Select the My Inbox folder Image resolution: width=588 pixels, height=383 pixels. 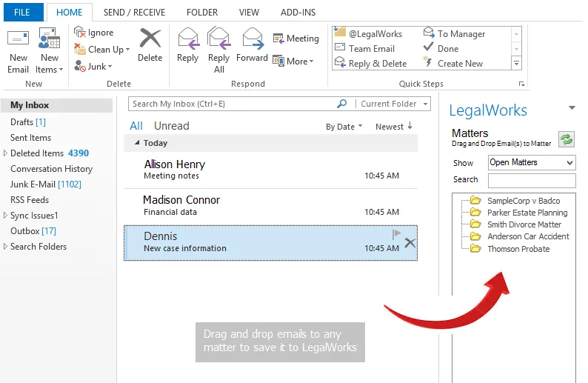pyautogui.click(x=56, y=105)
